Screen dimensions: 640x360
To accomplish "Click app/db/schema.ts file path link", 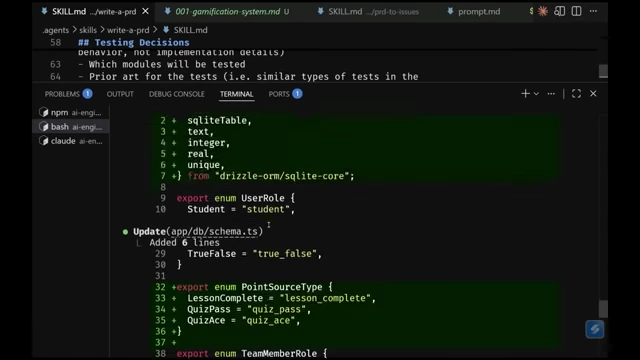I will tap(214, 231).
